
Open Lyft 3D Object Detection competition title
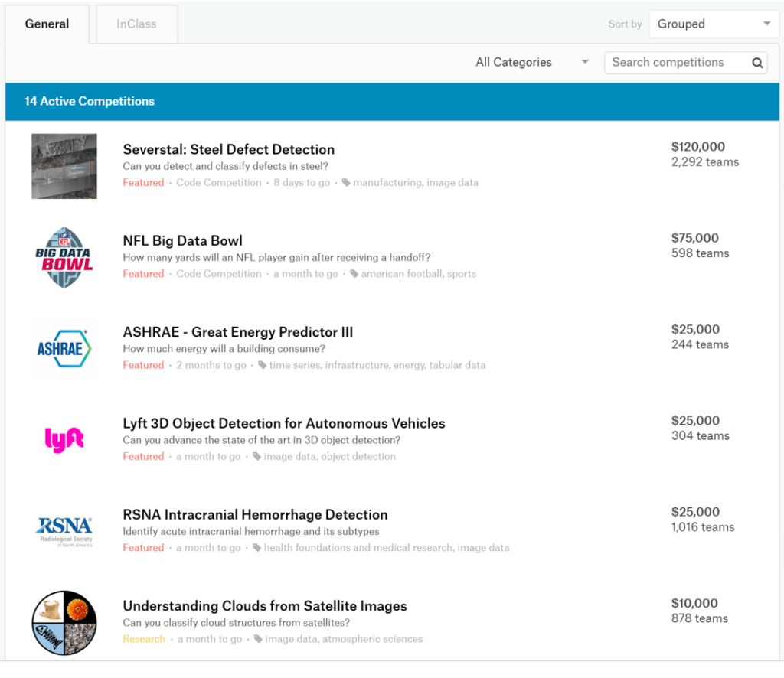coord(283,423)
